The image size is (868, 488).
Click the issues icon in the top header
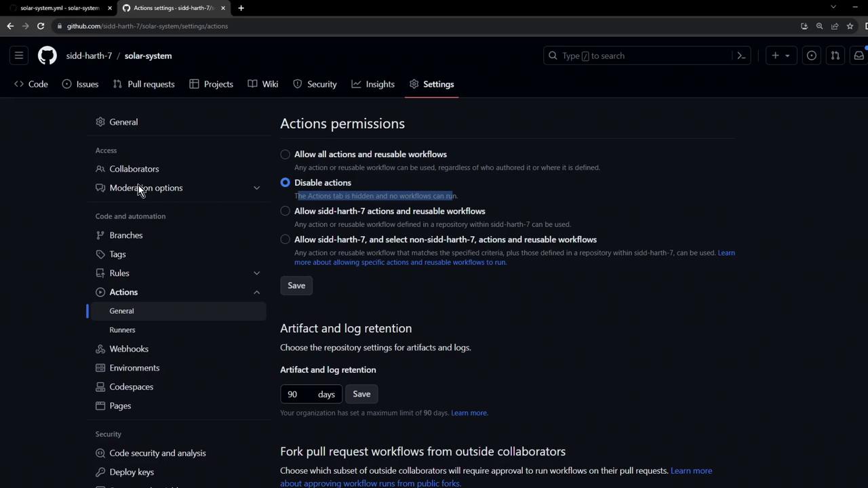[812, 56]
